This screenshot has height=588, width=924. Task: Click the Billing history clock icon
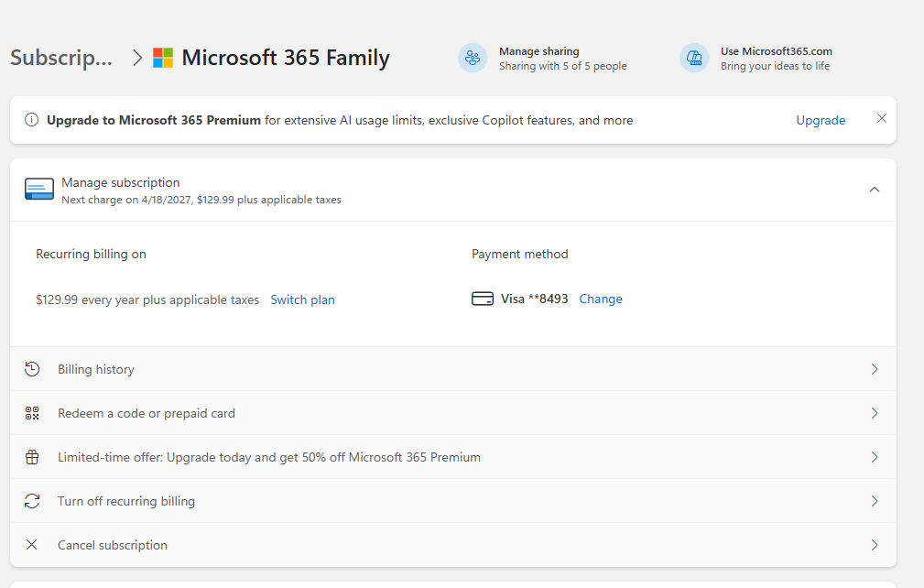(32, 369)
